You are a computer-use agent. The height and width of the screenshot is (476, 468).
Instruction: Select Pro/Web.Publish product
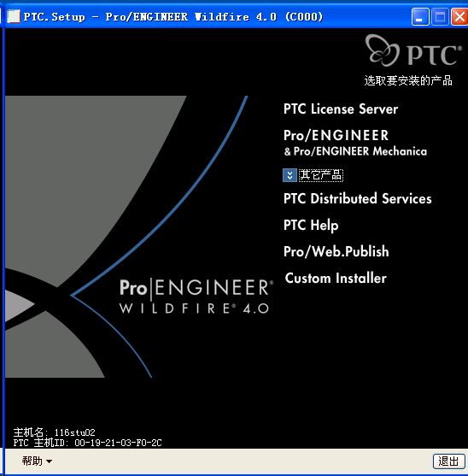tap(336, 251)
